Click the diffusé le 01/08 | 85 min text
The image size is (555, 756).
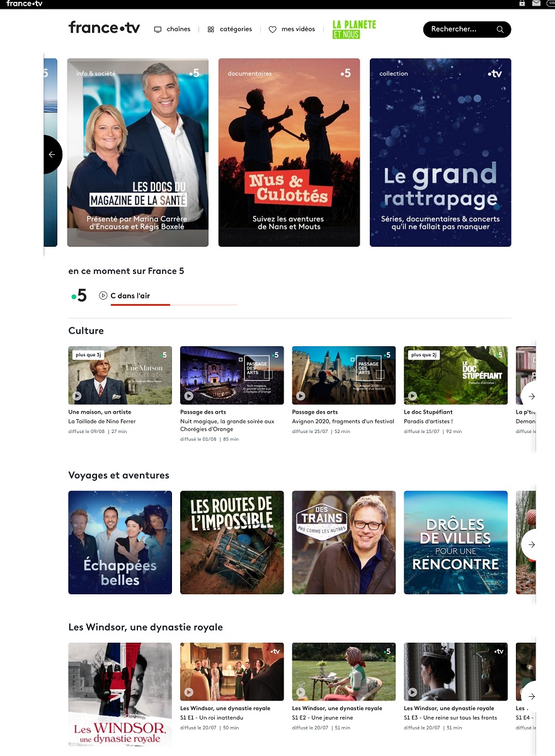coord(210,439)
